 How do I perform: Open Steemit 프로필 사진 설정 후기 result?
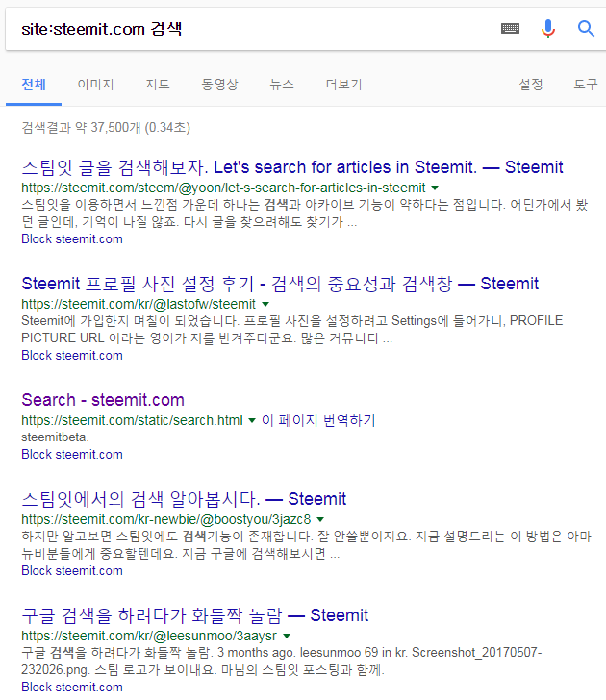point(280,284)
